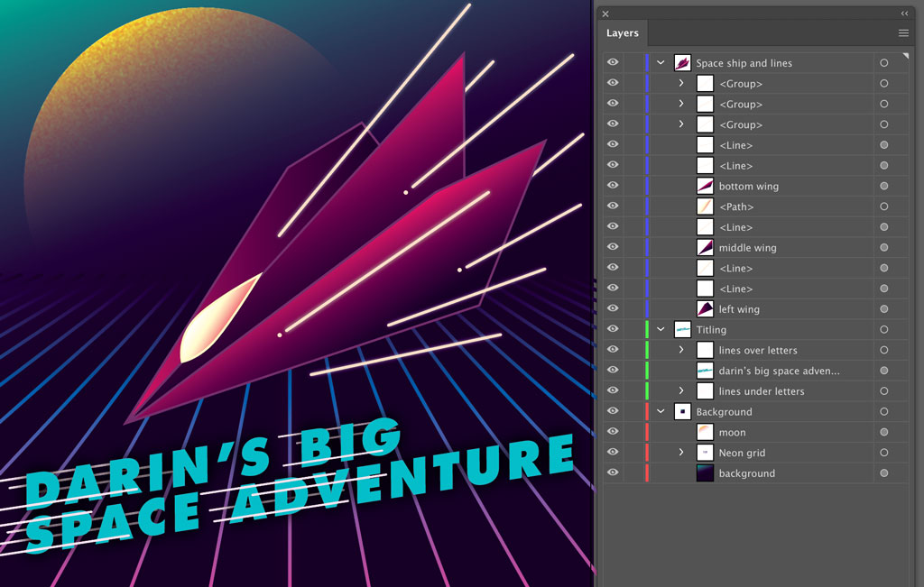Image resolution: width=924 pixels, height=587 pixels.
Task: Click target circle for middle wing
Action: click(x=884, y=247)
